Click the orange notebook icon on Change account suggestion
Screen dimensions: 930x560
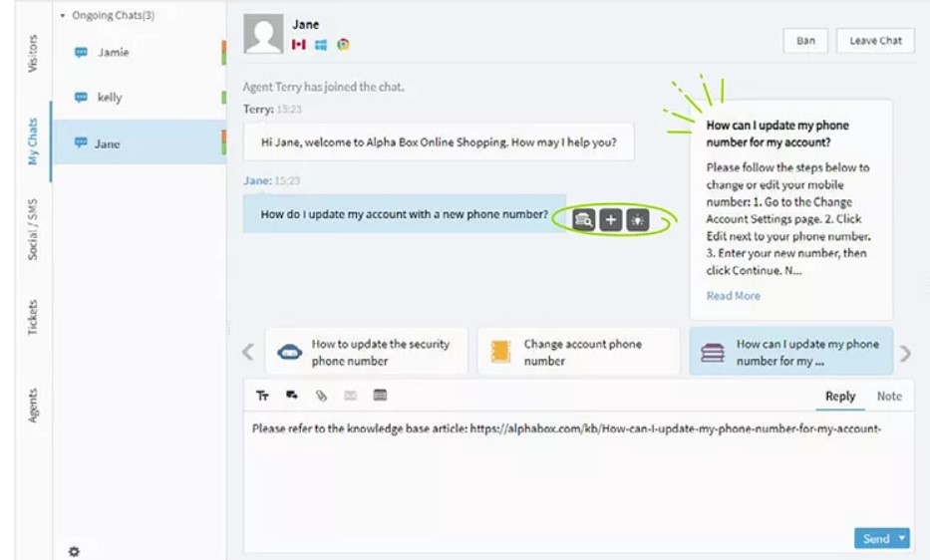[x=501, y=352]
